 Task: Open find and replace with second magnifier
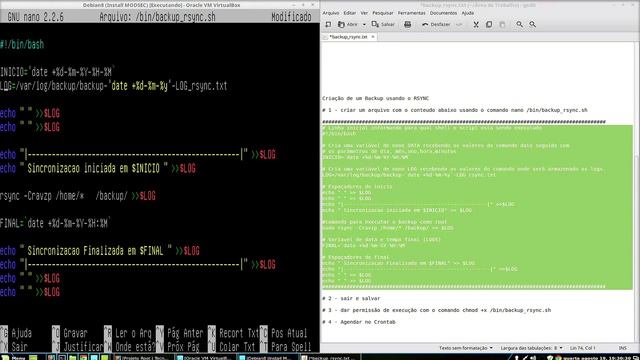point(533,24)
